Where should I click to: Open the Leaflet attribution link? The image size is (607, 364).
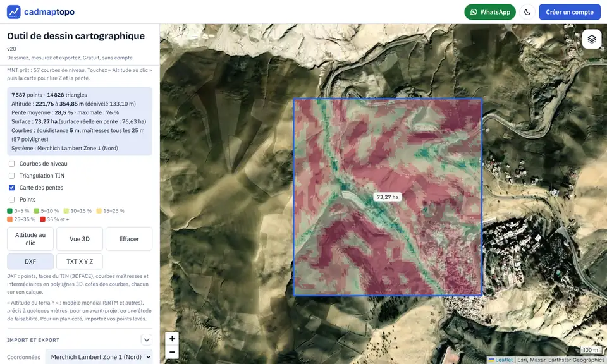click(504, 360)
